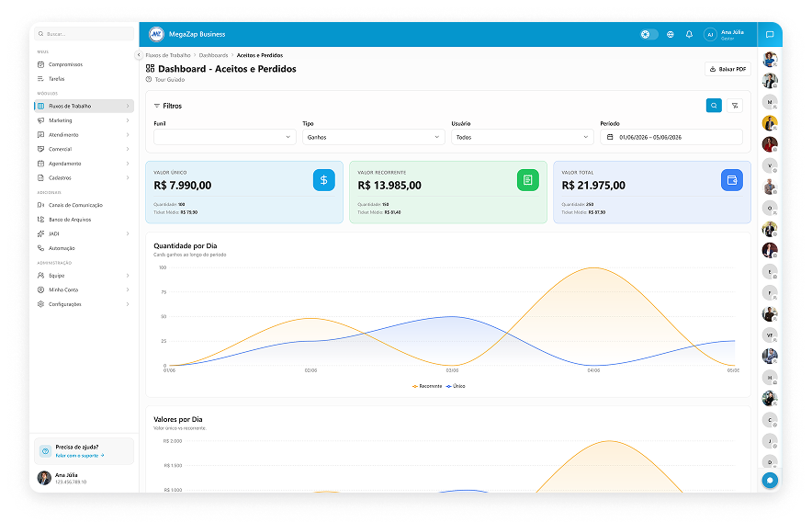Image resolution: width=812 pixels, height=522 pixels.
Task: Open Ana Júlia profile at sidebar bottom
Action: pos(84,477)
